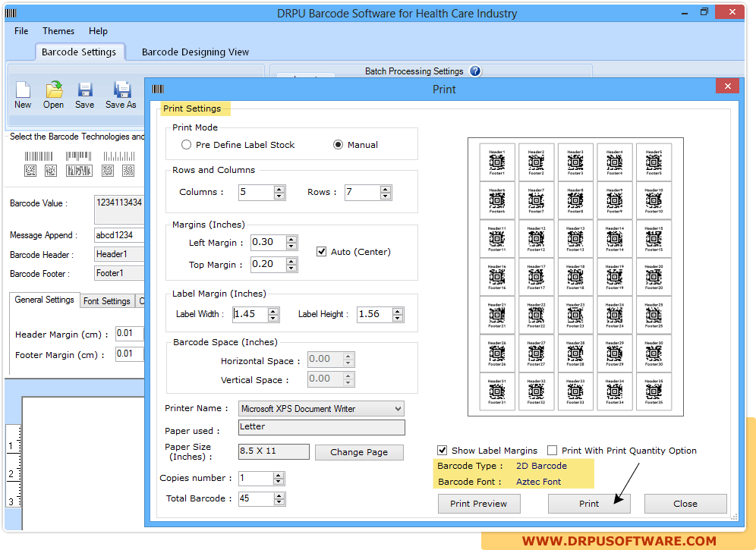756x550 pixels.
Task: Increase Label Width with up arrow
Action: (x=273, y=311)
